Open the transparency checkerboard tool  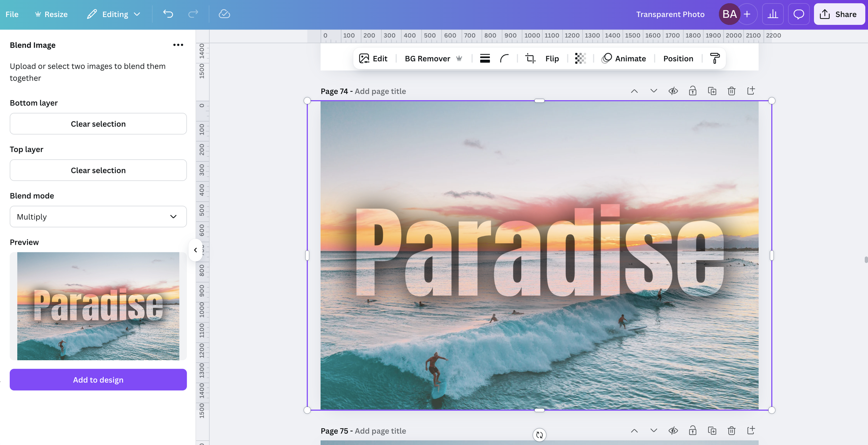[x=580, y=58]
